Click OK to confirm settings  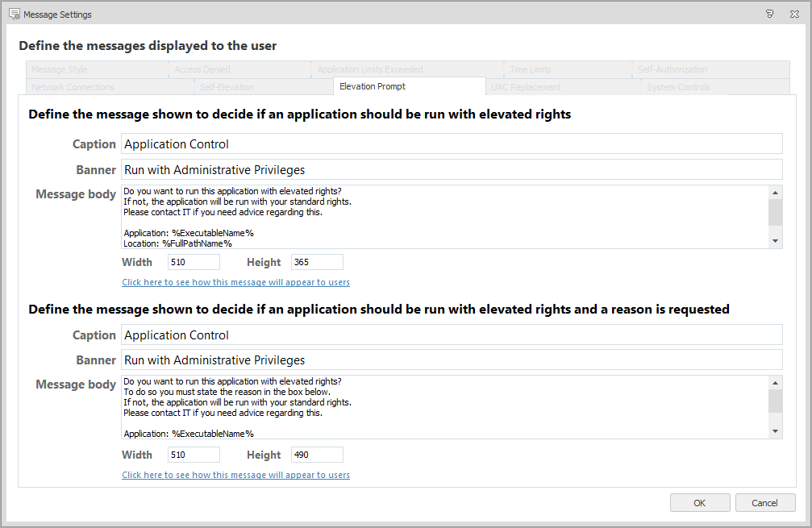pyautogui.click(x=699, y=503)
